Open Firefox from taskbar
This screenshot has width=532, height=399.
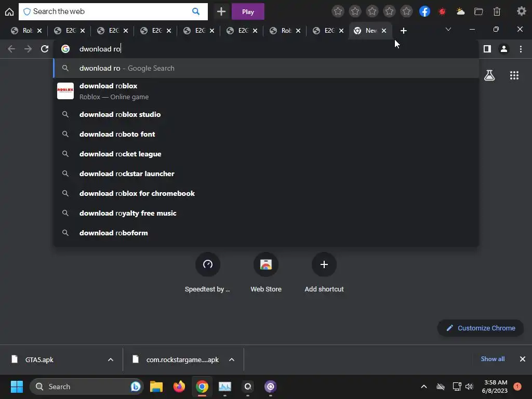coord(179,387)
